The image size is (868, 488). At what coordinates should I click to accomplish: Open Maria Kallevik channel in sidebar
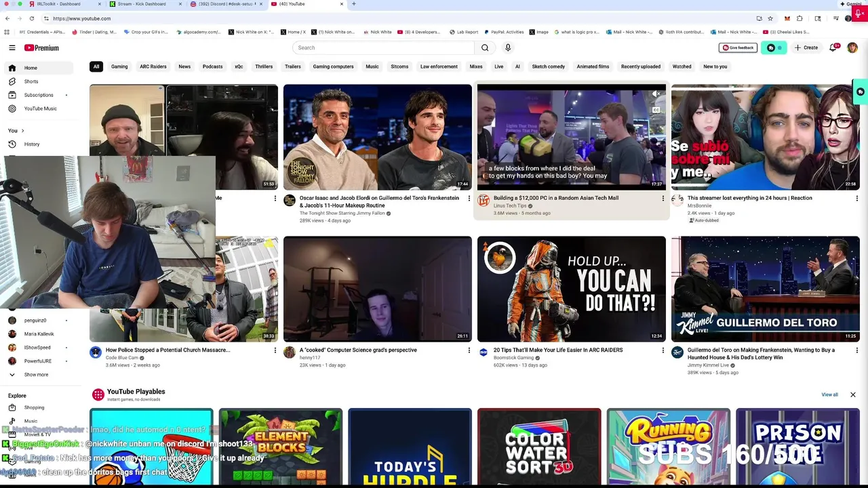[x=39, y=333]
